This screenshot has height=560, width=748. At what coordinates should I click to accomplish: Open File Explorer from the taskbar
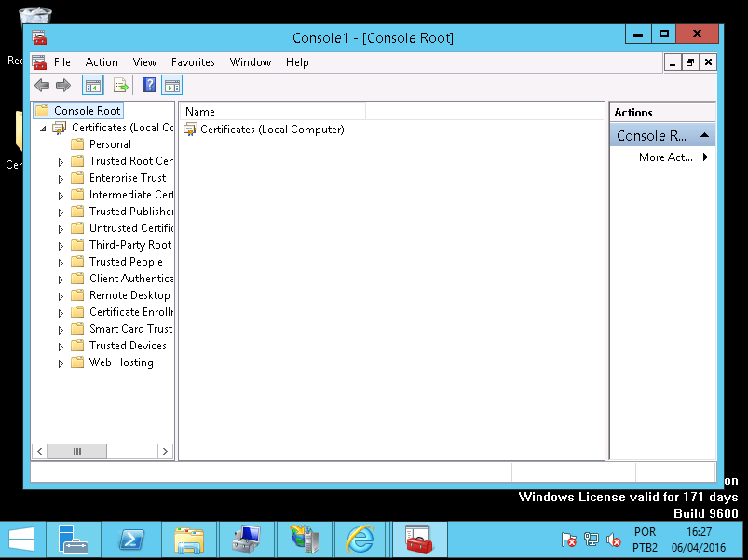point(189,540)
